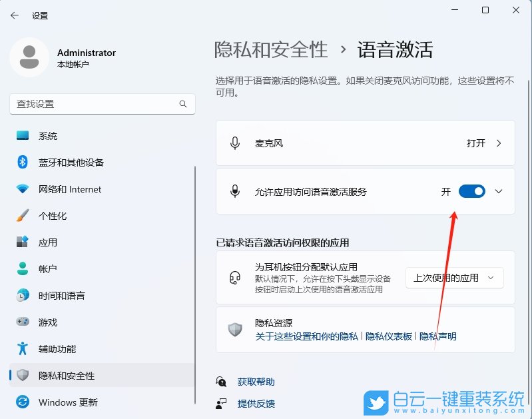Expand the 允许应用访问语音激活服务 chevron
532x419 pixels.
point(499,191)
